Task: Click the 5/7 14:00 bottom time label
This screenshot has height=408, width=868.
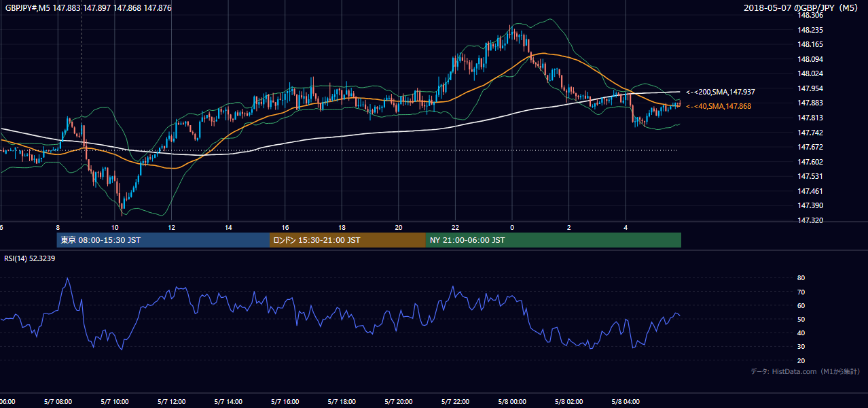Action: (228, 402)
